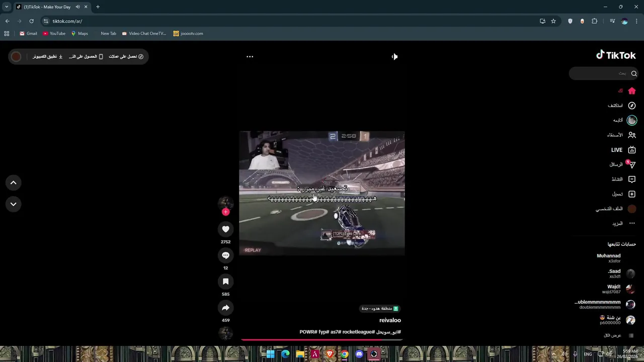Open Chrome media controls icon
The image size is (644, 362).
612,21
